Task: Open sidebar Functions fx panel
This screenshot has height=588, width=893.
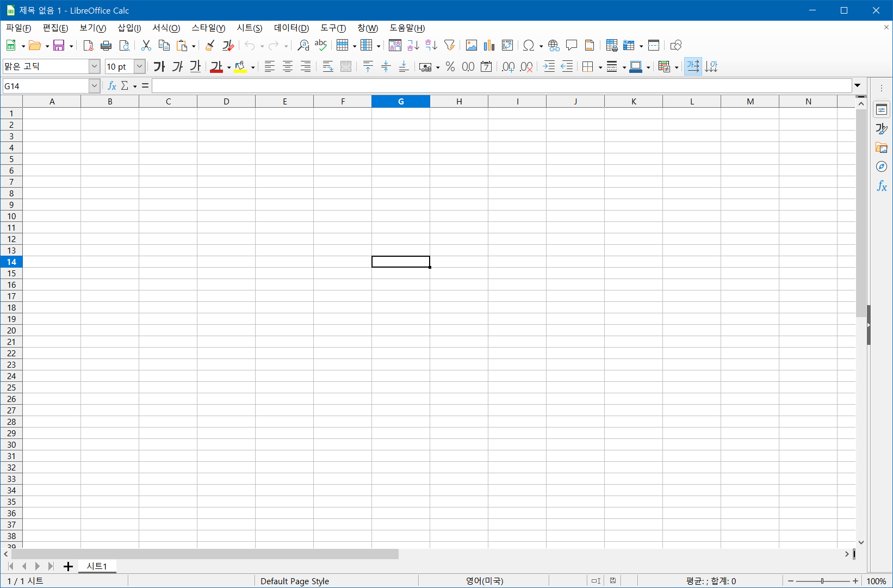Action: coord(882,186)
